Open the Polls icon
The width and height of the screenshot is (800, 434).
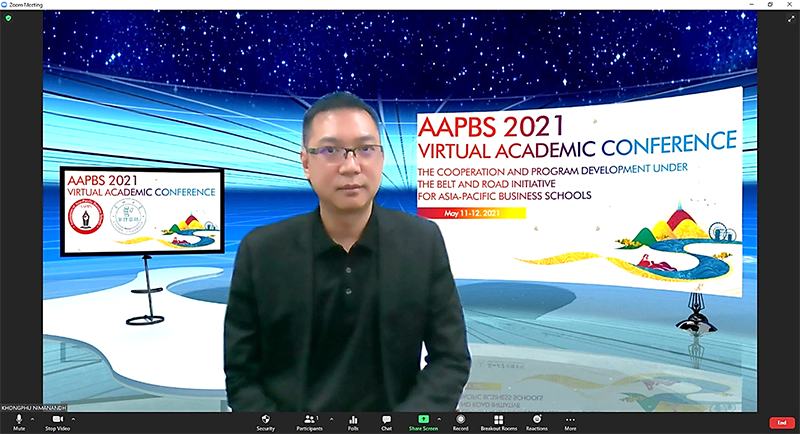pyautogui.click(x=353, y=422)
